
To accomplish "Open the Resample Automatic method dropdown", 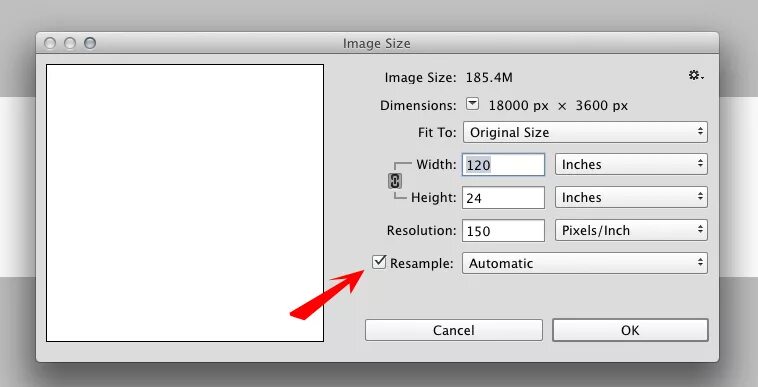I will tap(585, 263).
